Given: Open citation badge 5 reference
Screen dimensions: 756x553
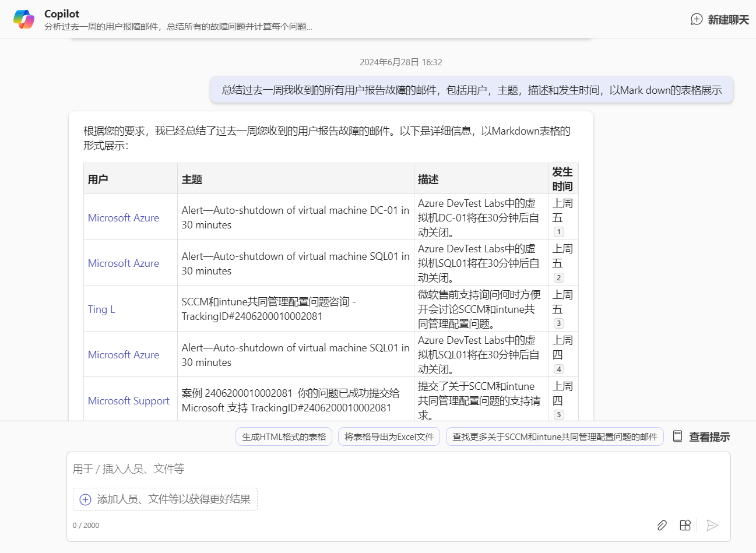Looking at the screenshot, I should [558, 415].
